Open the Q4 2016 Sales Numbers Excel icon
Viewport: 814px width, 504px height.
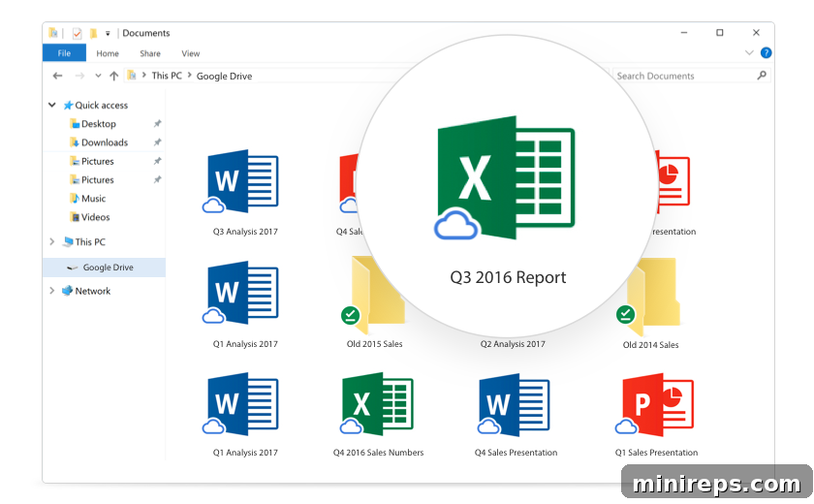pos(377,404)
